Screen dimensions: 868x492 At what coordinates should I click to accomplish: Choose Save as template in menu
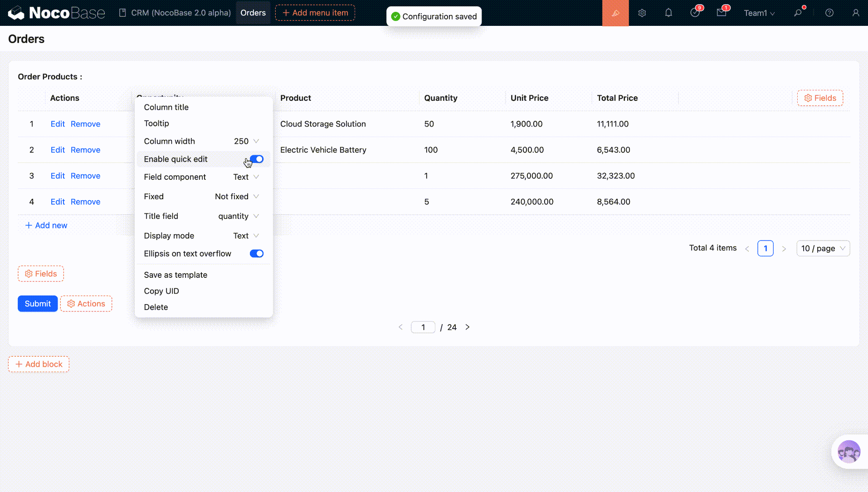[x=176, y=275]
